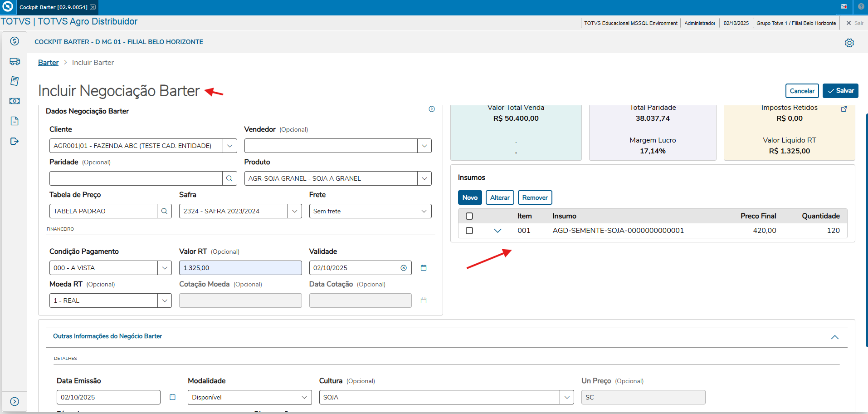Focus the Data Emissão date field
868x414 pixels.
[108, 397]
